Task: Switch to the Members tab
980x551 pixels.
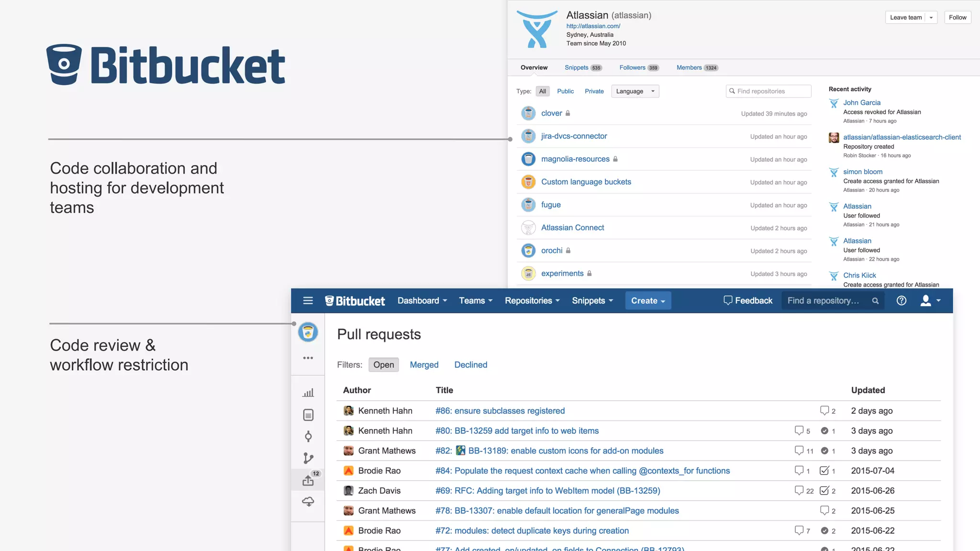Action: [x=697, y=67]
